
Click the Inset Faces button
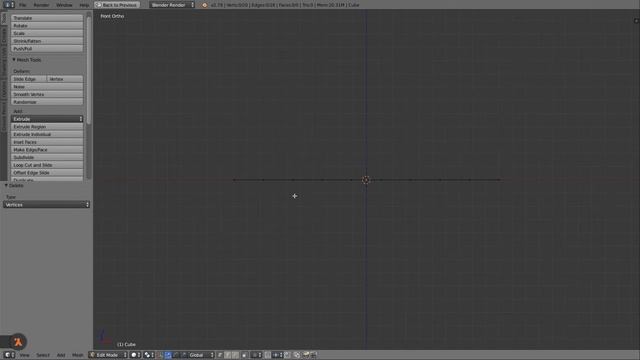point(47,142)
